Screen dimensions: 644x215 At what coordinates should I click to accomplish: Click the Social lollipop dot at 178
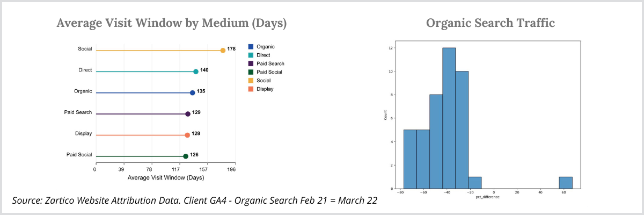(x=223, y=51)
